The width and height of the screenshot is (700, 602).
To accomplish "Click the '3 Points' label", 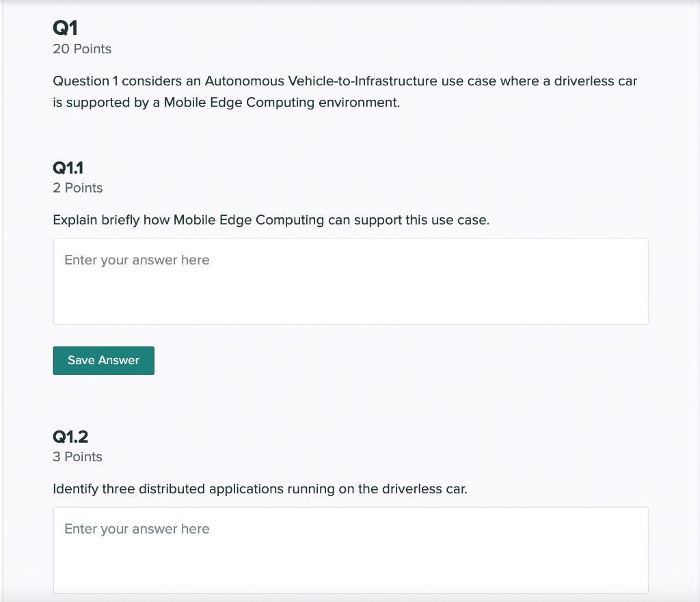I will coord(78,457).
